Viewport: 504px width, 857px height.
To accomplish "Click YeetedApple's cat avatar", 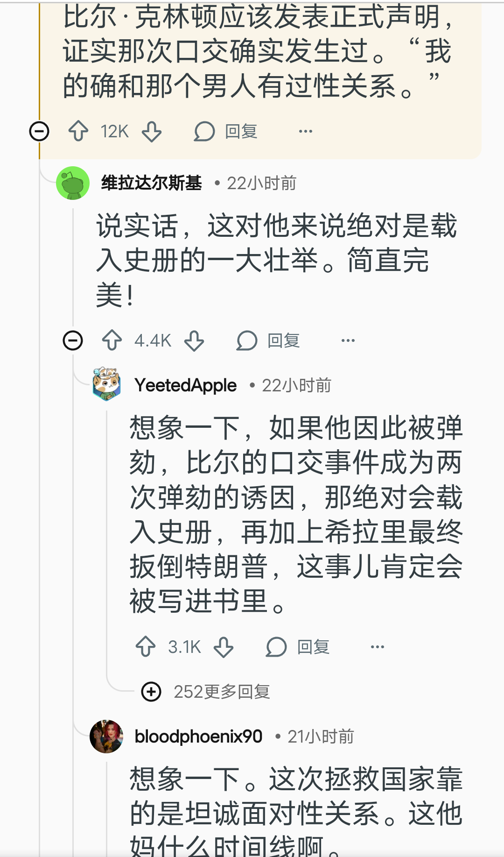I will [x=106, y=384].
